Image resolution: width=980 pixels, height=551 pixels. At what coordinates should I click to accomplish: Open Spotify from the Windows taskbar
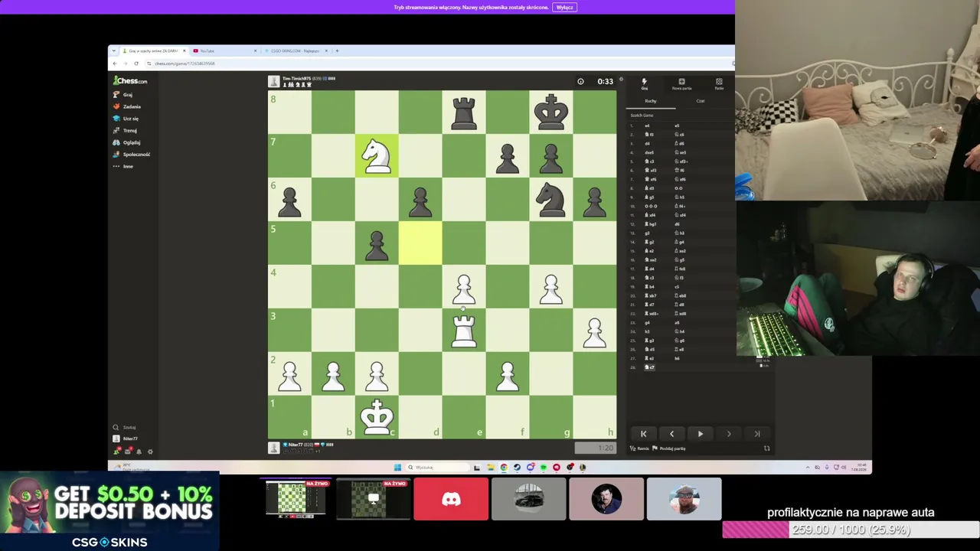coord(543,467)
